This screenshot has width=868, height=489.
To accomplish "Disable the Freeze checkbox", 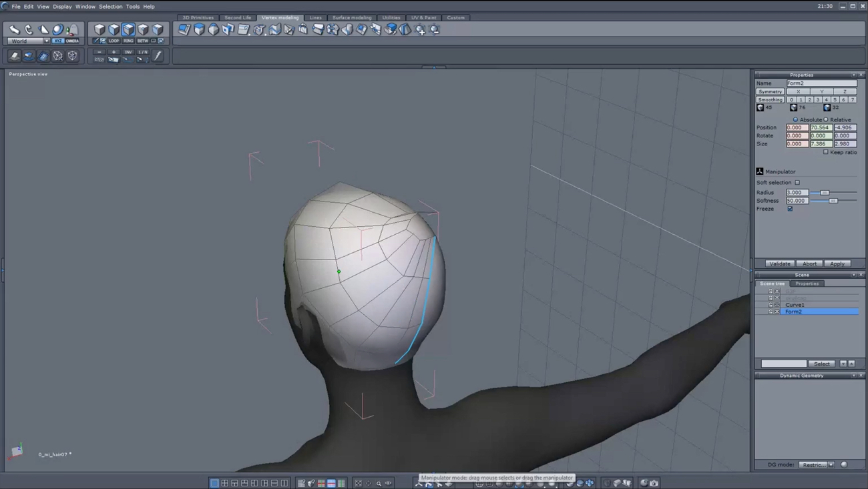I will (x=790, y=209).
